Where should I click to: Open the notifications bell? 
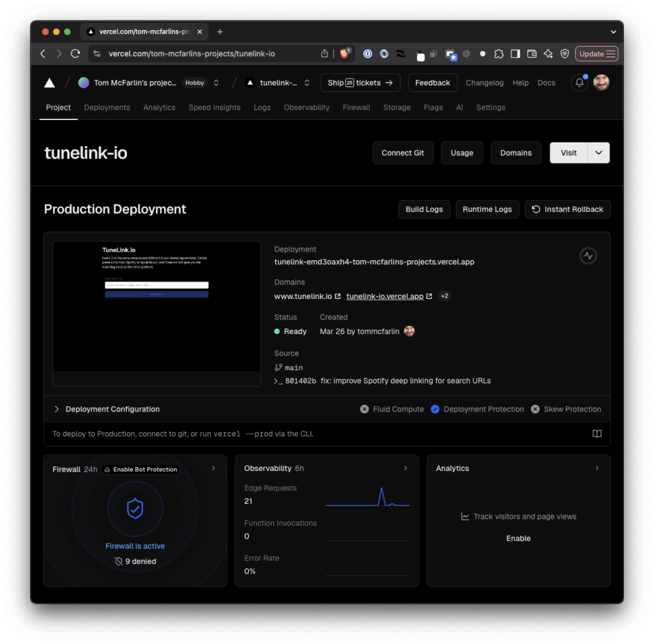[579, 82]
